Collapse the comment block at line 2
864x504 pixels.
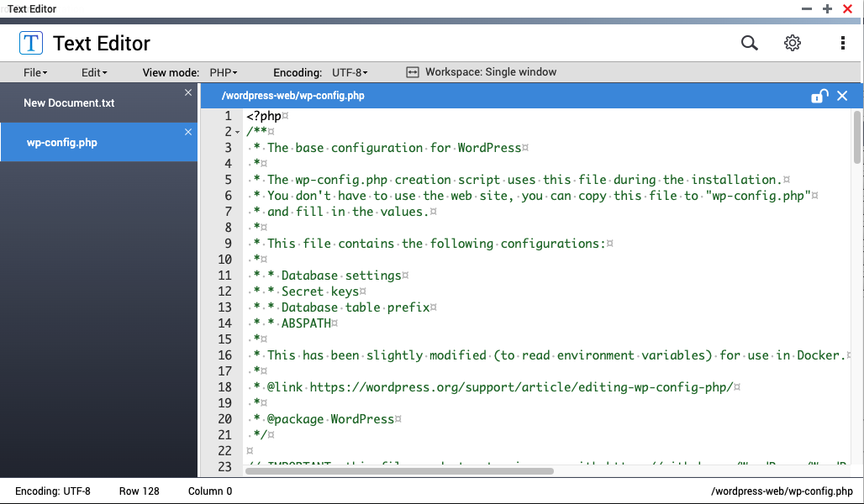pos(238,132)
